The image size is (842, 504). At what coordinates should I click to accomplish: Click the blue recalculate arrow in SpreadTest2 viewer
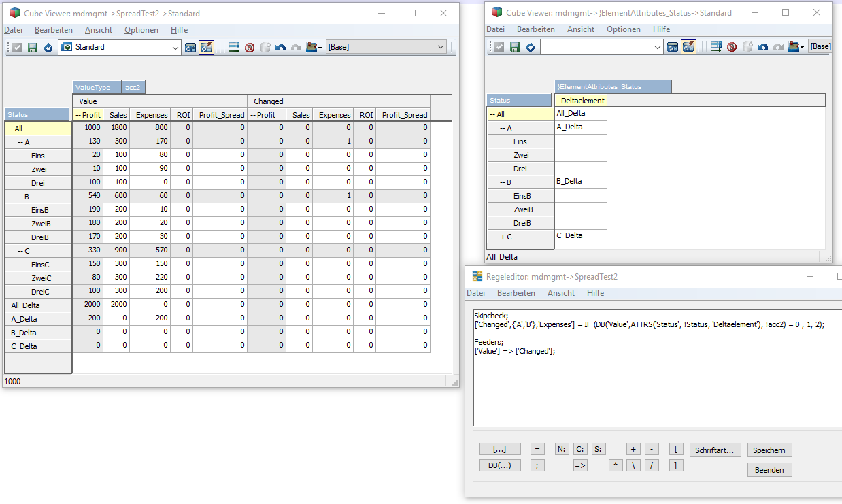tap(48, 48)
